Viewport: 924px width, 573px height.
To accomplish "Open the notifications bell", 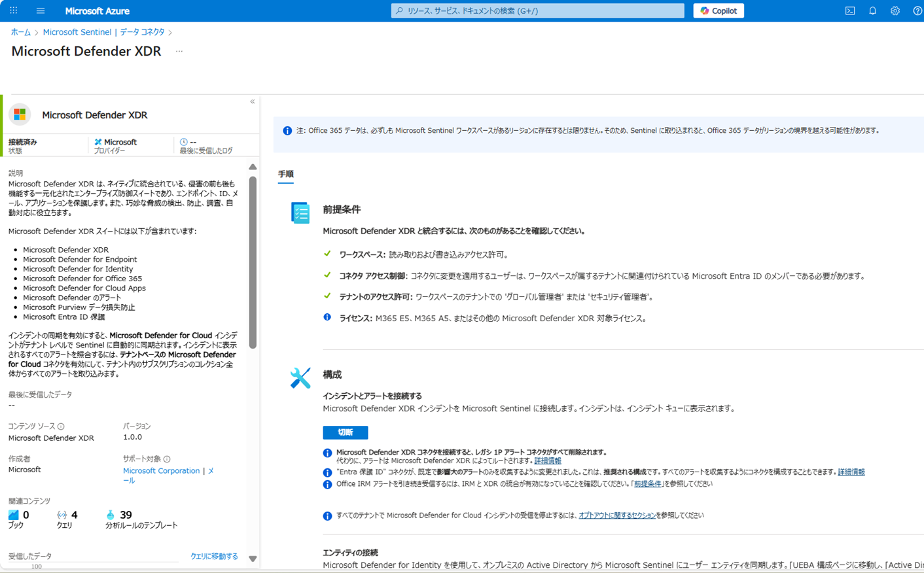I will (872, 10).
